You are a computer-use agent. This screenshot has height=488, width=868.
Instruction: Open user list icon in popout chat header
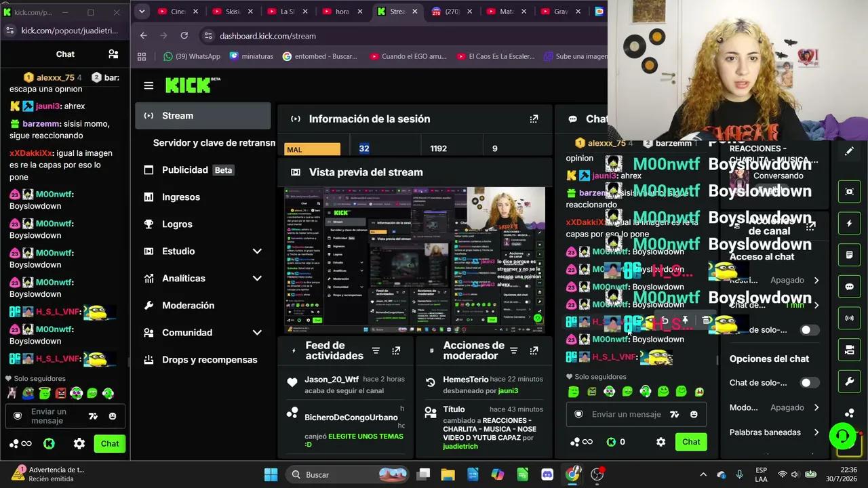click(x=113, y=54)
